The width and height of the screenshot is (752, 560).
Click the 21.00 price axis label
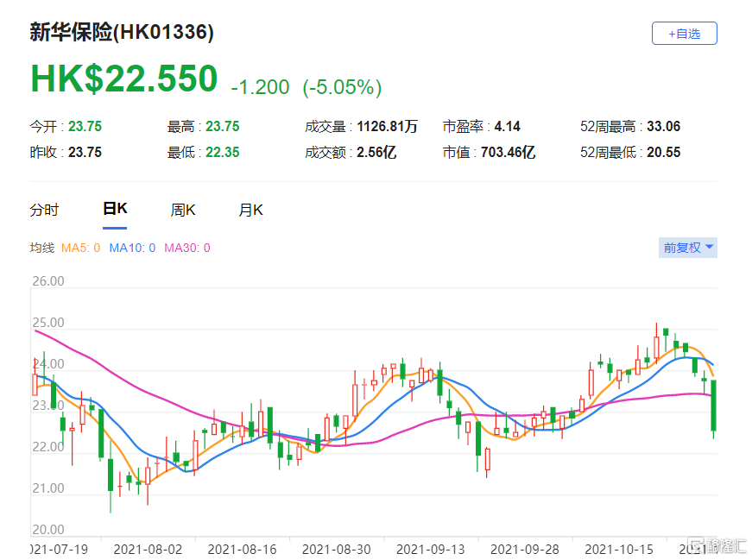pyautogui.click(x=48, y=488)
